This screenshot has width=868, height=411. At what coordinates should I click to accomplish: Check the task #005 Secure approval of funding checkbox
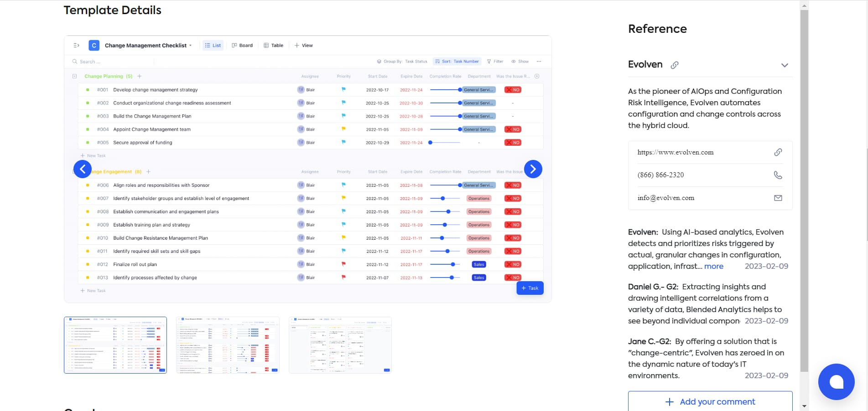(x=88, y=142)
